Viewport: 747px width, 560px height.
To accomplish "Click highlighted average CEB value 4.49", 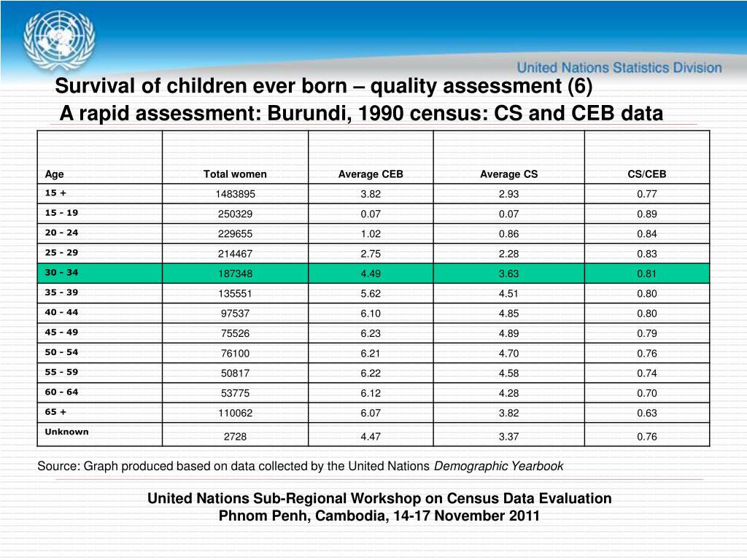I will point(371,274).
